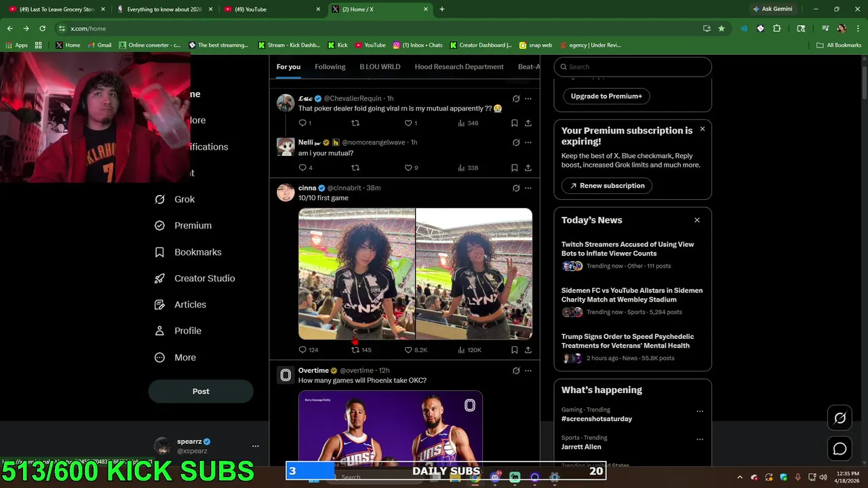868x488 pixels.
Task: Open more options for Jarrett Allen trend
Action: point(700,439)
